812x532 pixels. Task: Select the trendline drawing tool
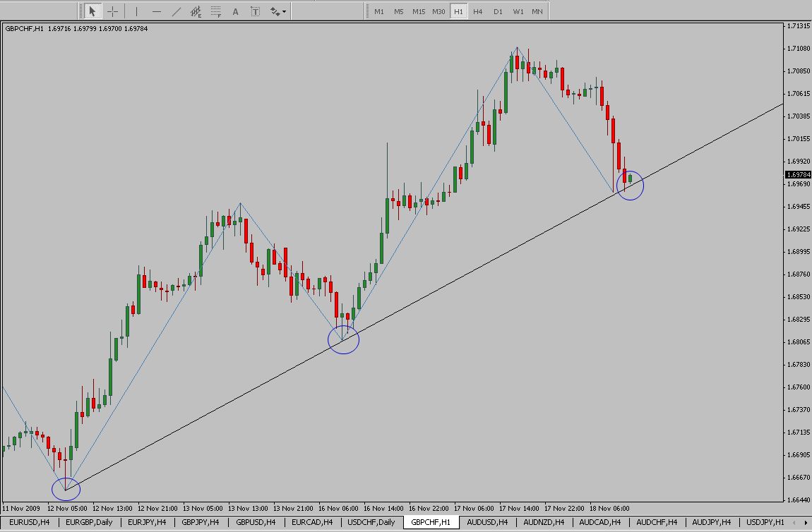coord(177,11)
